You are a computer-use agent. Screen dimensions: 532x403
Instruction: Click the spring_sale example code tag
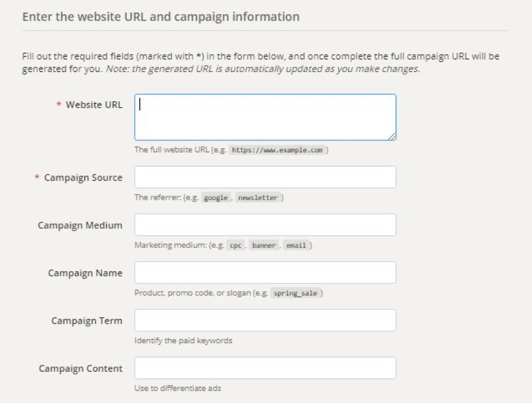295,293
